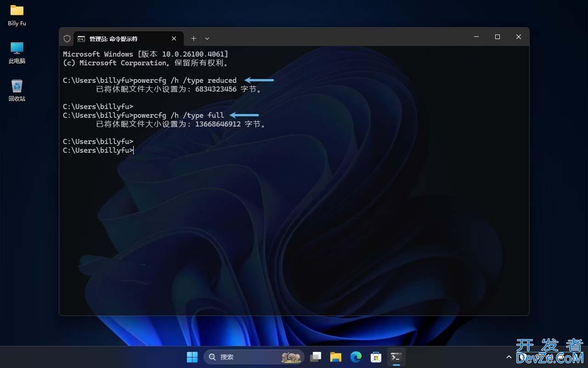Click the 'Microsoft Windows [版本 10.0.26100.4061]' line
Image resolution: width=588 pixels, height=368 pixels.
coord(146,54)
